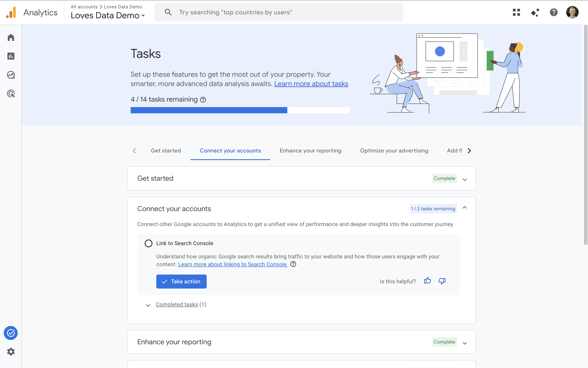
Task: Click the tasks progress bar
Action: [240, 110]
